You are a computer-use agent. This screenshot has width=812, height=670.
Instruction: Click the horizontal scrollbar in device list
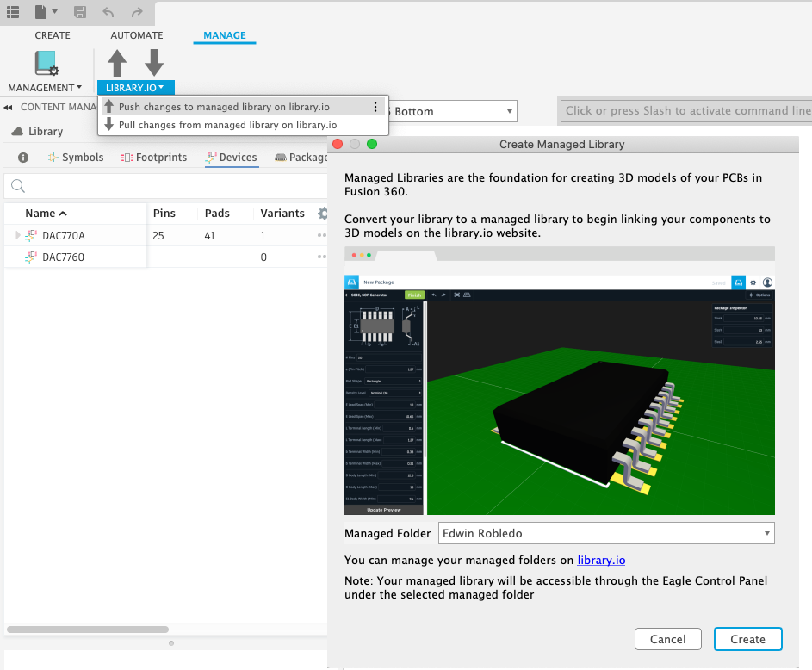(88, 630)
